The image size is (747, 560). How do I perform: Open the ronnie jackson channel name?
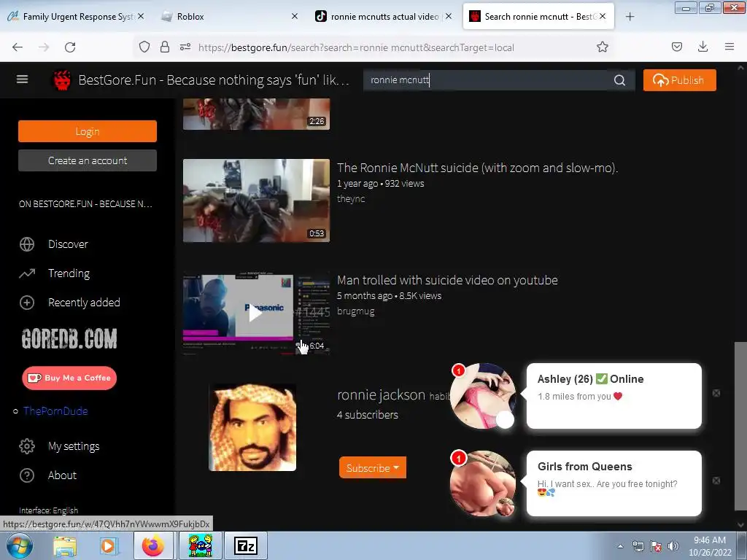381,394
